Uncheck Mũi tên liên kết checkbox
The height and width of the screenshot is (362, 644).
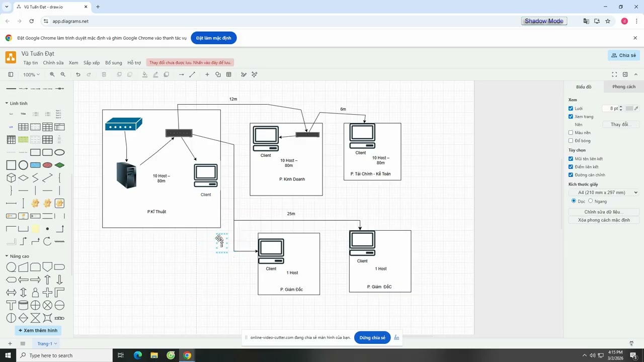pos(571,159)
